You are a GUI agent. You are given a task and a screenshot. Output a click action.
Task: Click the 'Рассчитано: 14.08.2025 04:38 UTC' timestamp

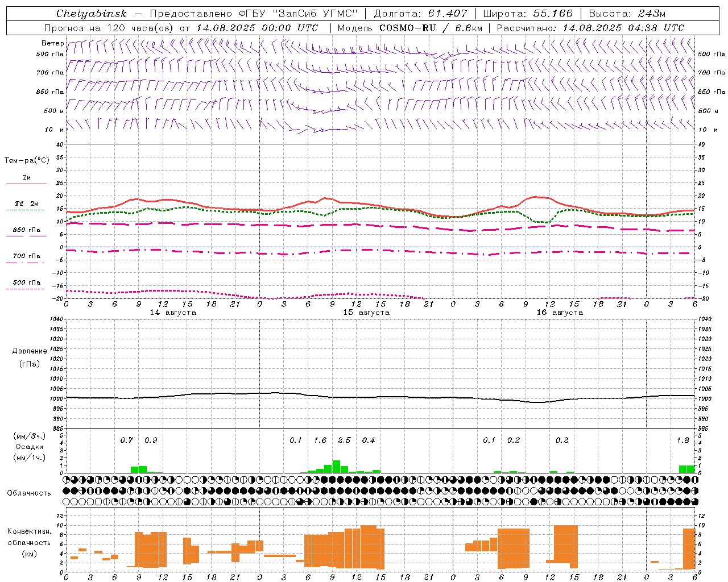pos(590,28)
